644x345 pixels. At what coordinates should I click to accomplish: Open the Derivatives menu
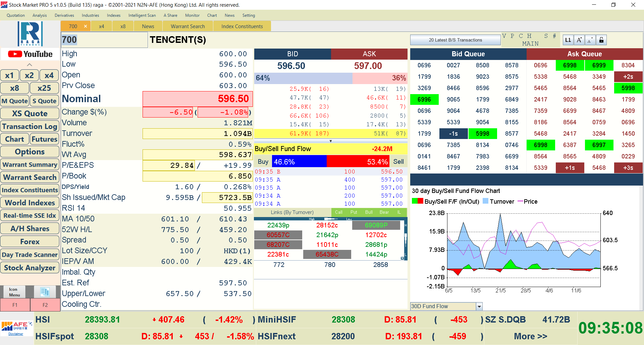click(x=64, y=15)
